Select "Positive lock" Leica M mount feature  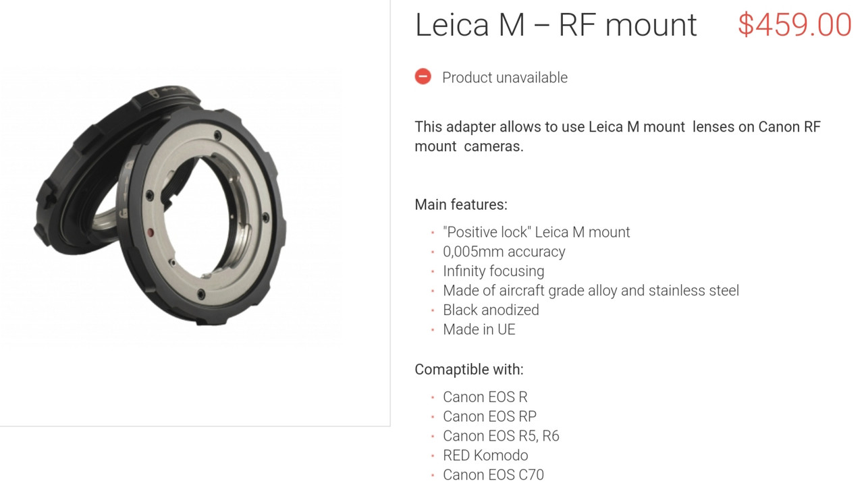coord(537,232)
